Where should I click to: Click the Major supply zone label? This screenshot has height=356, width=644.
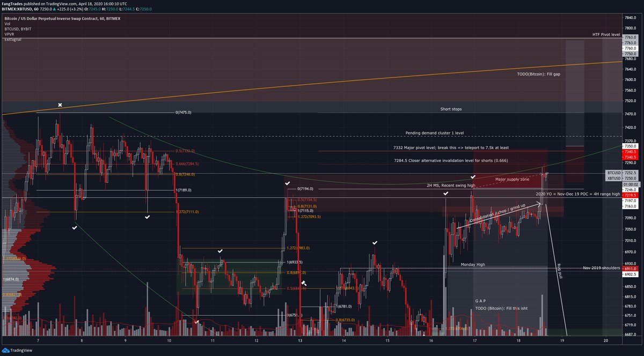(x=512, y=180)
